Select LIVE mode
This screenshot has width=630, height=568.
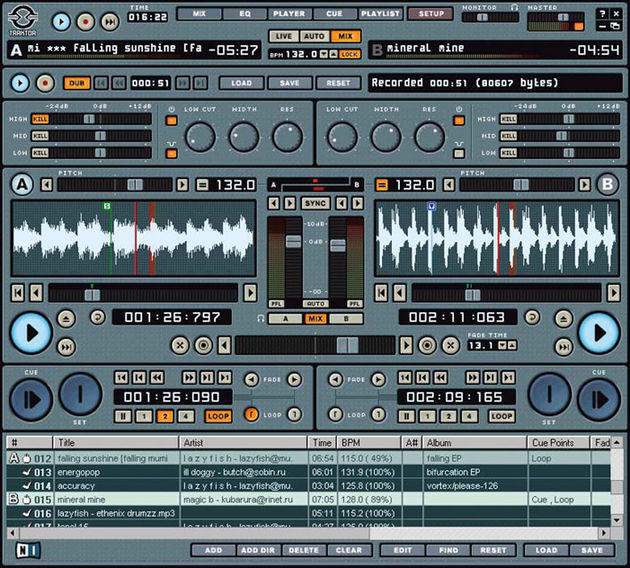pyautogui.click(x=284, y=36)
